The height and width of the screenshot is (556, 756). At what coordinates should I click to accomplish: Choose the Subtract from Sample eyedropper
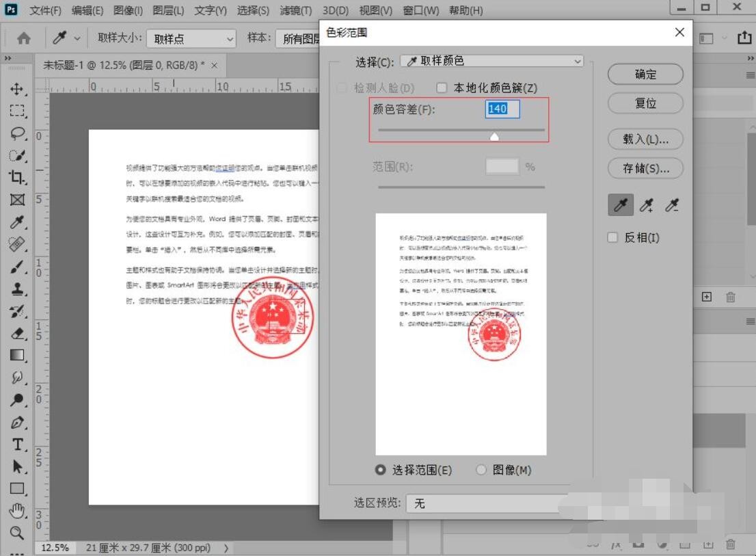click(672, 205)
